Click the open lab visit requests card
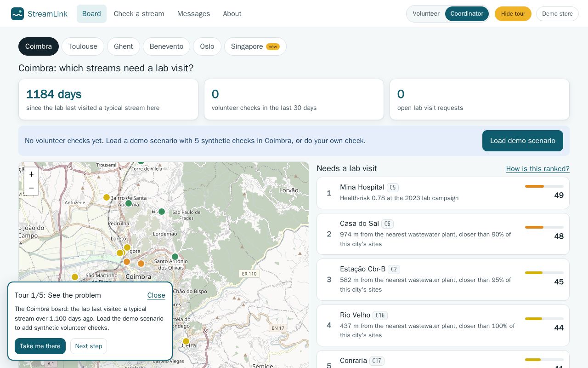This screenshot has height=368, width=588. [480, 99]
